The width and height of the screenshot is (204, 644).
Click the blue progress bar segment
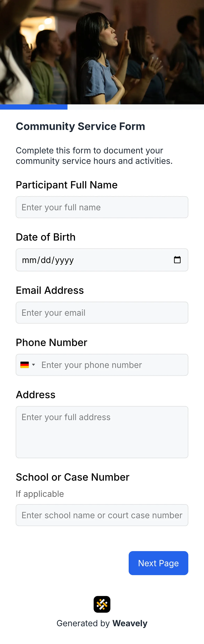(34, 107)
